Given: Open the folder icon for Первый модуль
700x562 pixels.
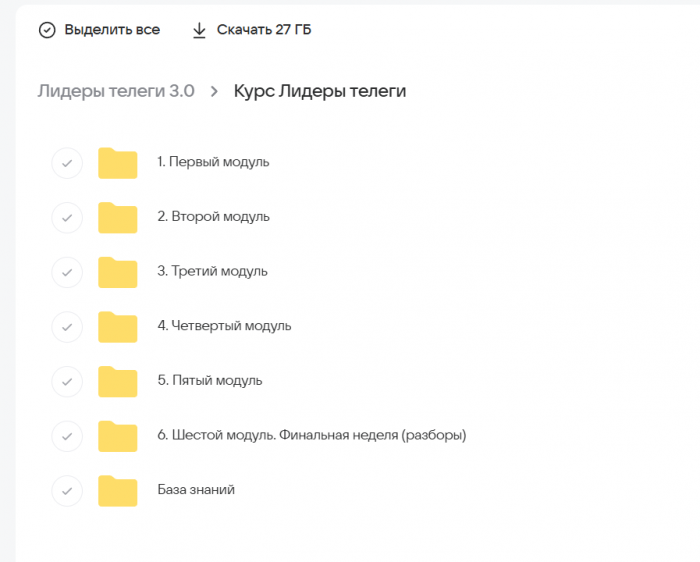Looking at the screenshot, I should (117, 162).
